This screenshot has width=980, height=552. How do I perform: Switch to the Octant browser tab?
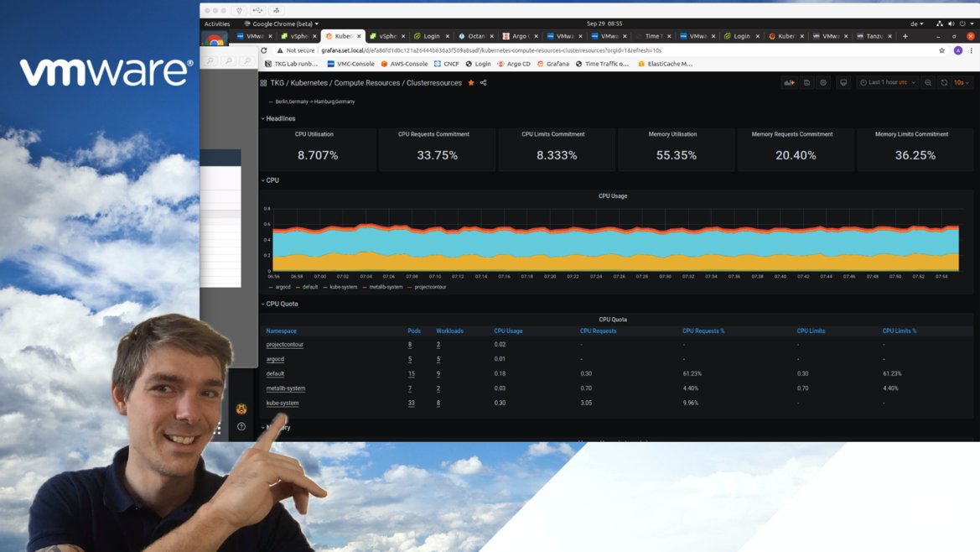tap(475, 36)
